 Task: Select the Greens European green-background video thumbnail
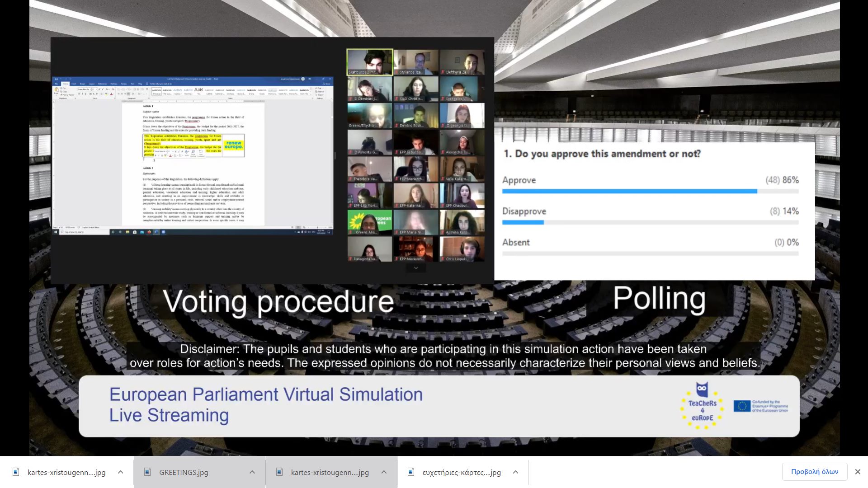click(369, 222)
